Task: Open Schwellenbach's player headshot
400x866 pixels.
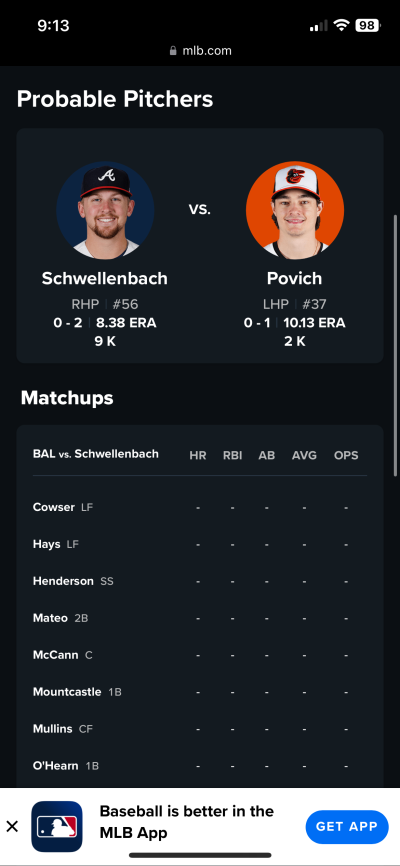Action: 105,210
